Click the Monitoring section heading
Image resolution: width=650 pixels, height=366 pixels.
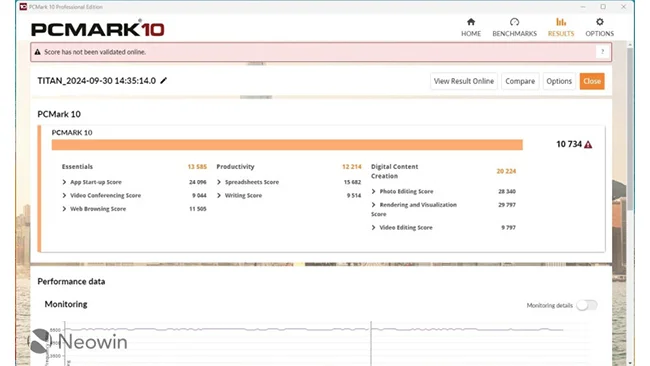[x=66, y=304]
